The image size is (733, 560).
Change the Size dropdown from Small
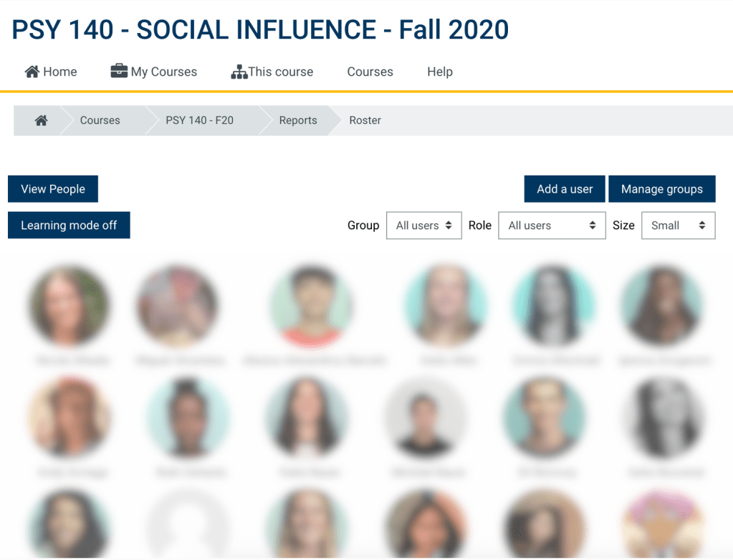pyautogui.click(x=678, y=225)
